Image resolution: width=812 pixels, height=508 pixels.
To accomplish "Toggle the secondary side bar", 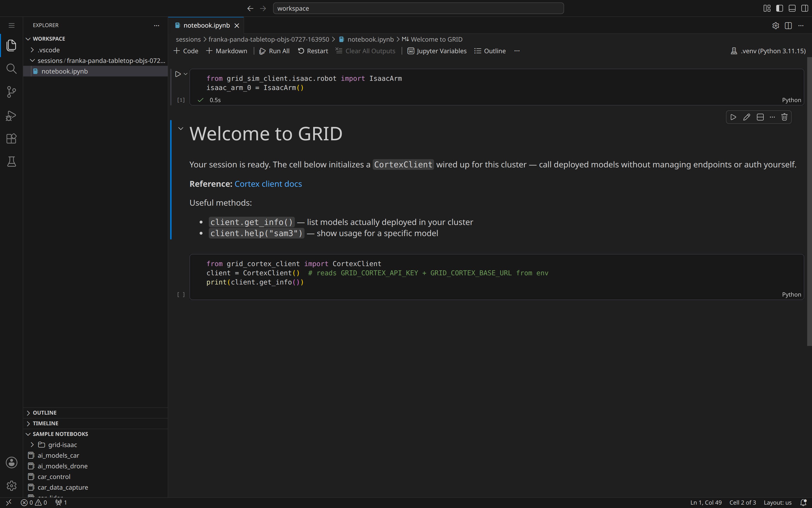I will click(805, 8).
